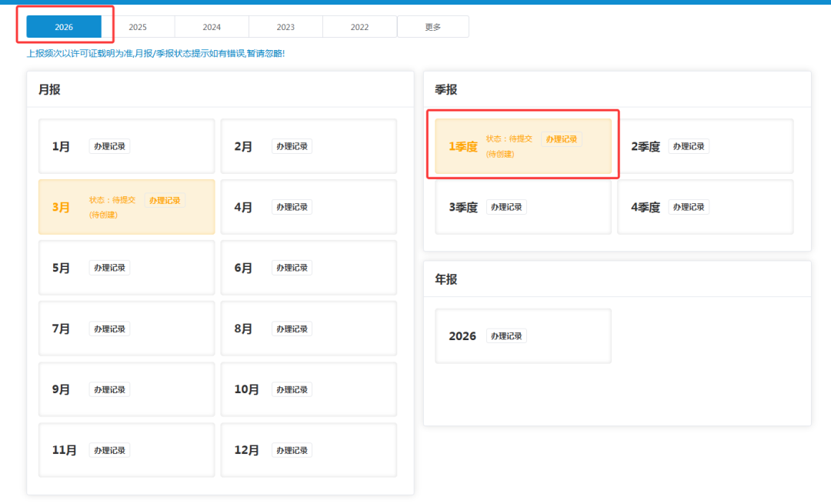The height and width of the screenshot is (504, 831).
Task: Open 办理记录 for 6月
Action: pos(292,268)
